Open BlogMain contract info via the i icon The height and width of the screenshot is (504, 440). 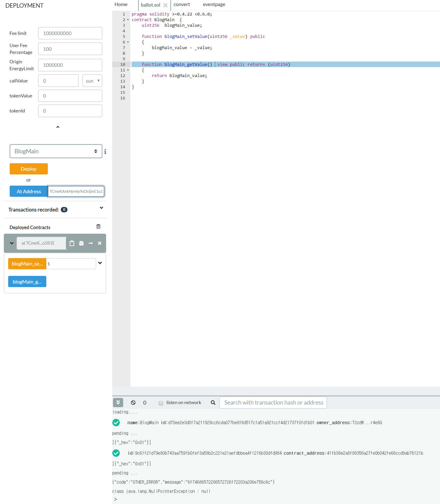(x=105, y=151)
